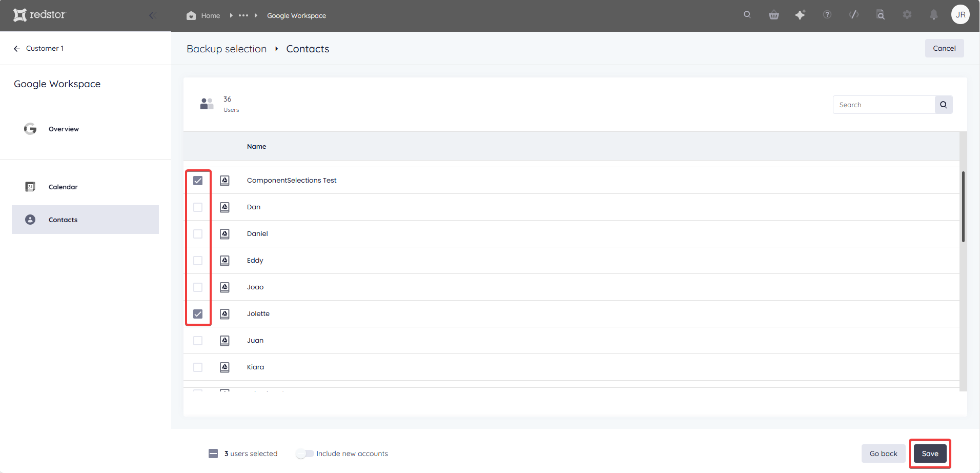Click the search magnifier button

click(944, 105)
